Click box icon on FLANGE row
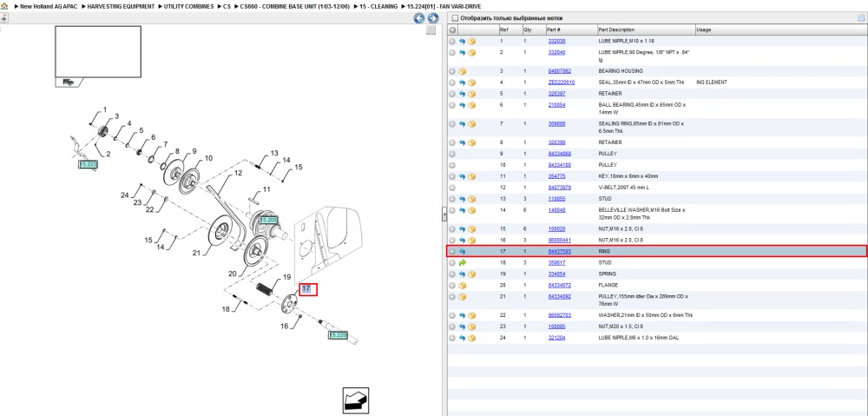 (463, 285)
